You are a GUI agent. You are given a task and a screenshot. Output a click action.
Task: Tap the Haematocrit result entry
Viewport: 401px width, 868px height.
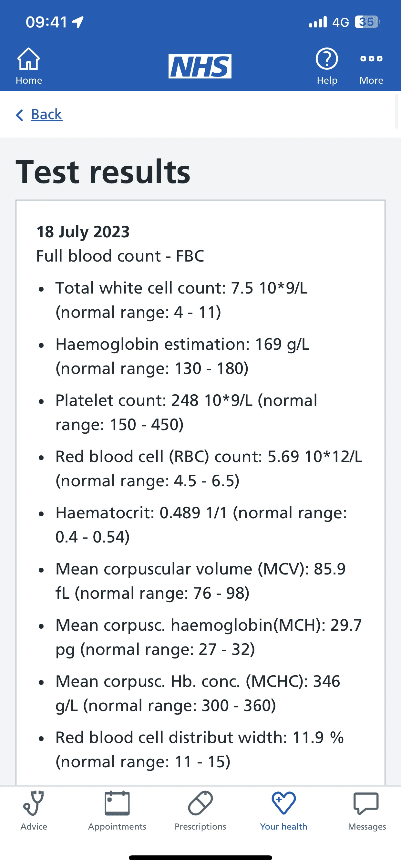click(201, 525)
